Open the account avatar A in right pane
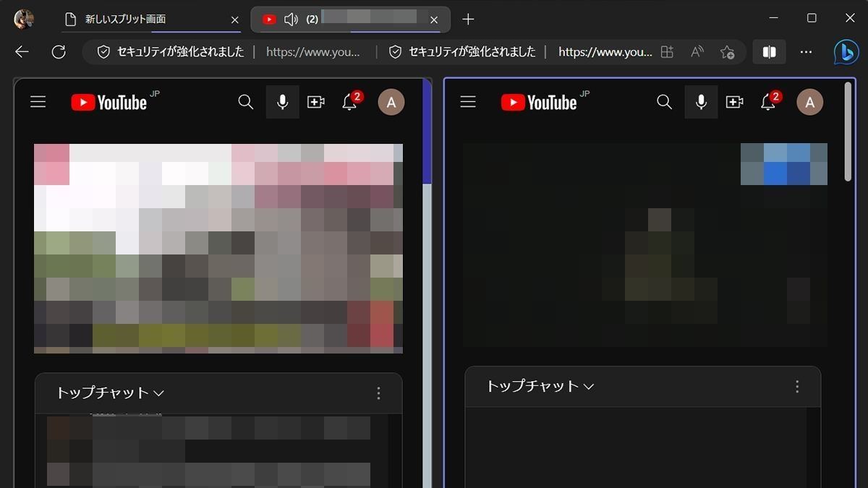 coord(810,103)
